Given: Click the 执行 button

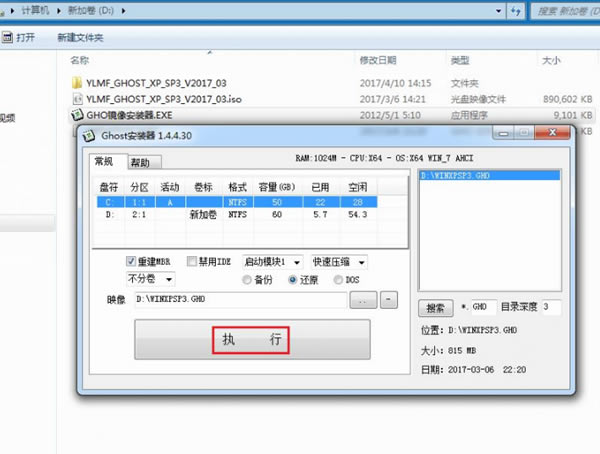Looking at the screenshot, I should (253, 340).
